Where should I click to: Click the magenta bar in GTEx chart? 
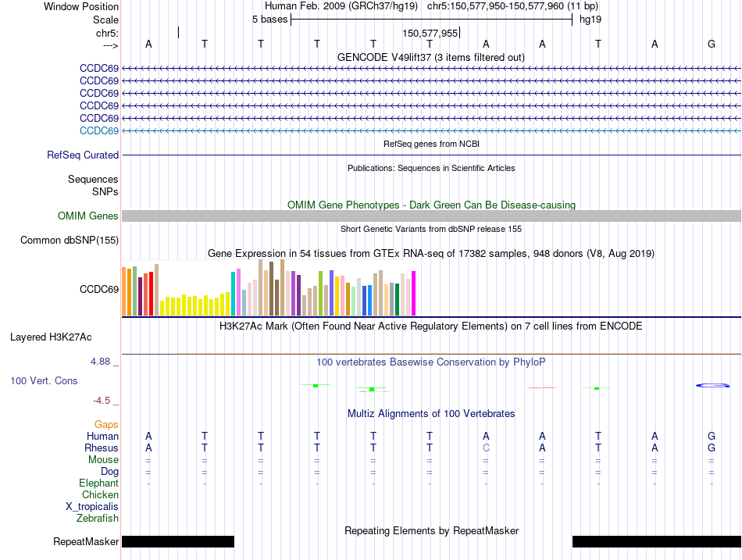click(x=414, y=293)
